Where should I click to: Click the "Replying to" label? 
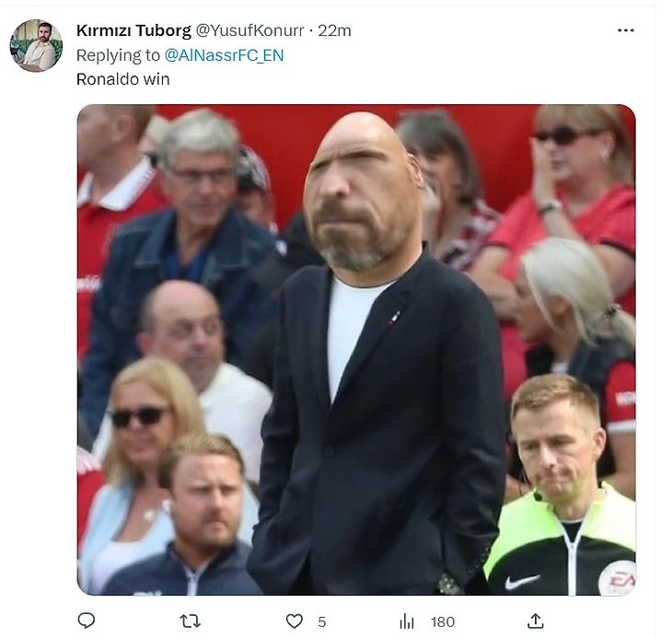pyautogui.click(x=118, y=55)
